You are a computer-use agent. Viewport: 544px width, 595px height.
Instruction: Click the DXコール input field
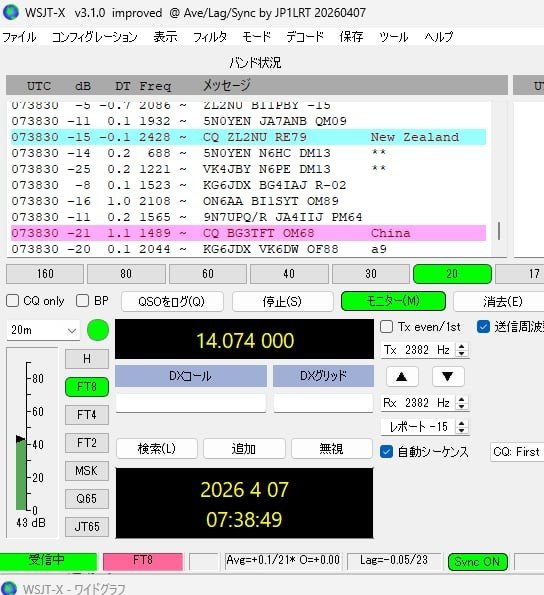click(190, 403)
